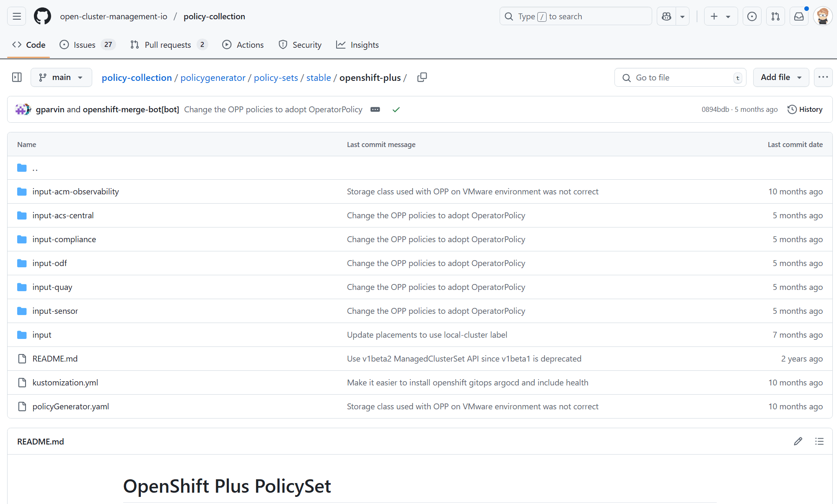Open the 'Use v1beta2 ManagedClusterSet API' commit message

coord(464,359)
